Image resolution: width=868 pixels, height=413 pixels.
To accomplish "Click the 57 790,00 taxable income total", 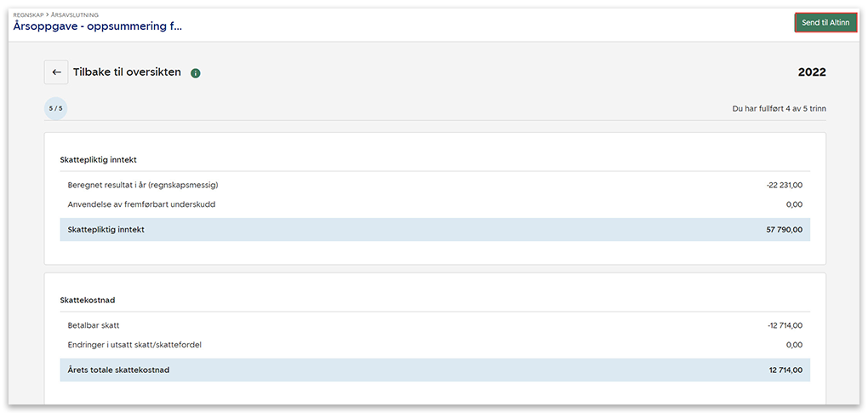I will point(785,229).
